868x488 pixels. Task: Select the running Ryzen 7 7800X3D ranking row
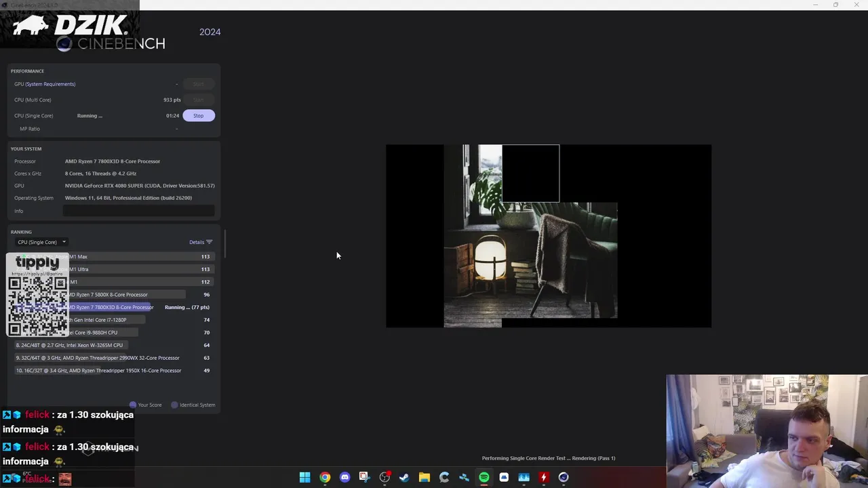tap(113, 307)
